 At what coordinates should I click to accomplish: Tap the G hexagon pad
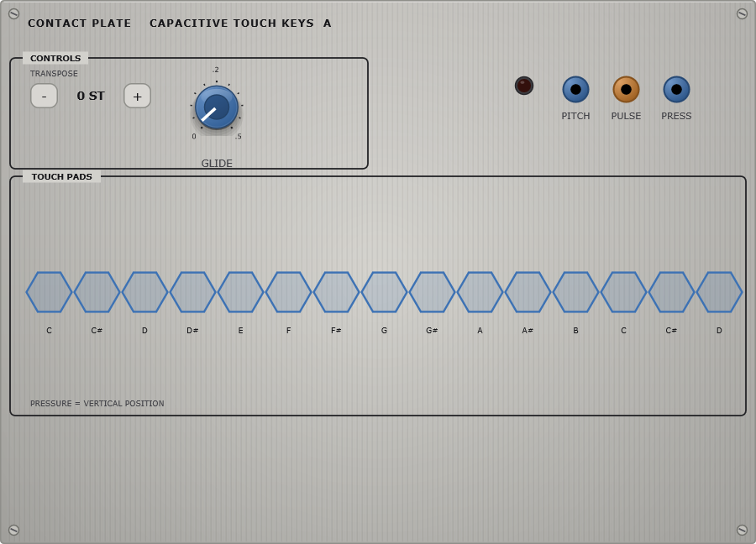pyautogui.click(x=384, y=292)
